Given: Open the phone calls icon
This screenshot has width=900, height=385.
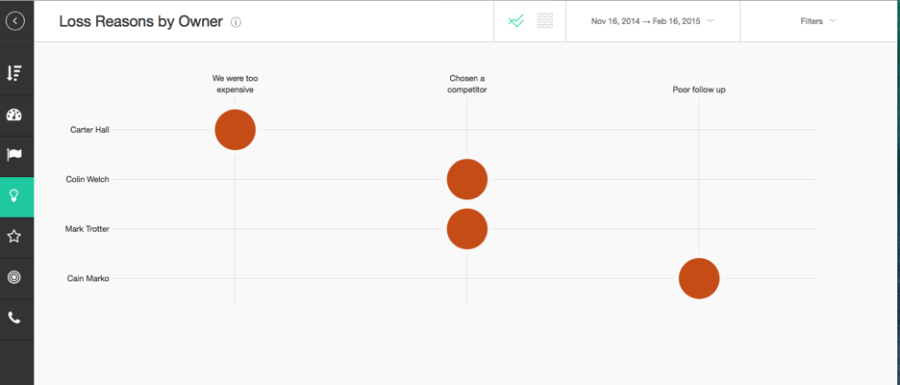Looking at the screenshot, I should coord(14,318).
